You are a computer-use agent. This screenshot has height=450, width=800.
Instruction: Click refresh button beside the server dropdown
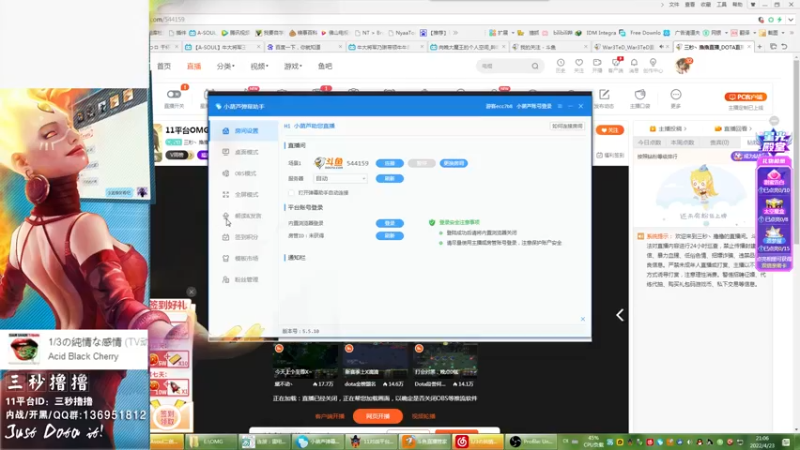click(x=390, y=179)
